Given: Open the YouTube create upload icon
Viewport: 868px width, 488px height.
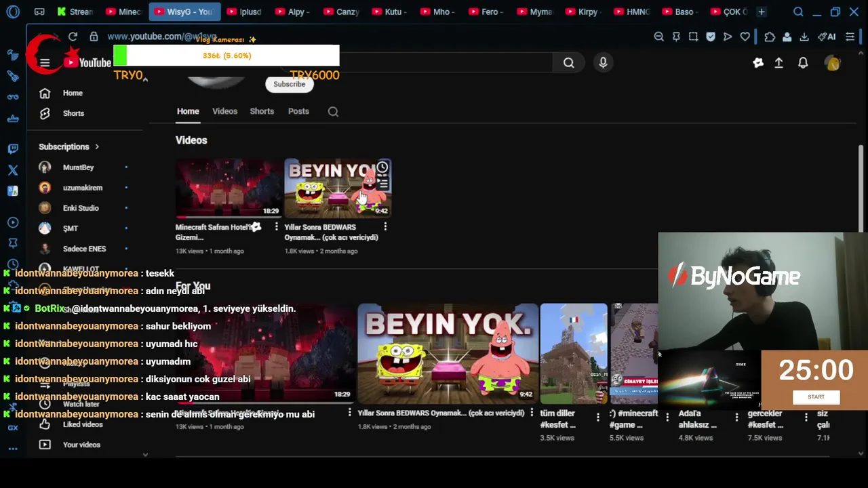Looking at the screenshot, I should (x=779, y=63).
